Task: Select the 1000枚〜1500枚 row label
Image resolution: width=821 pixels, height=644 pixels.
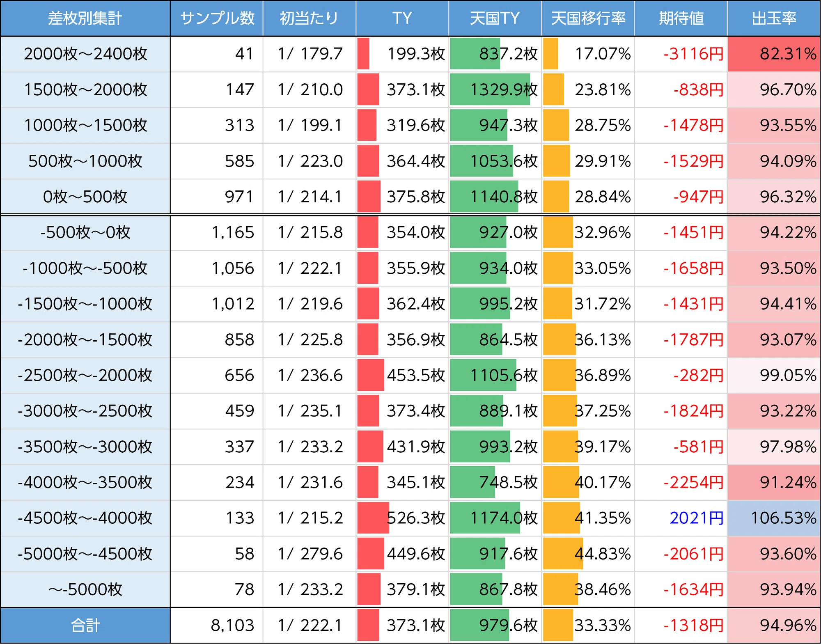Action: [85, 125]
